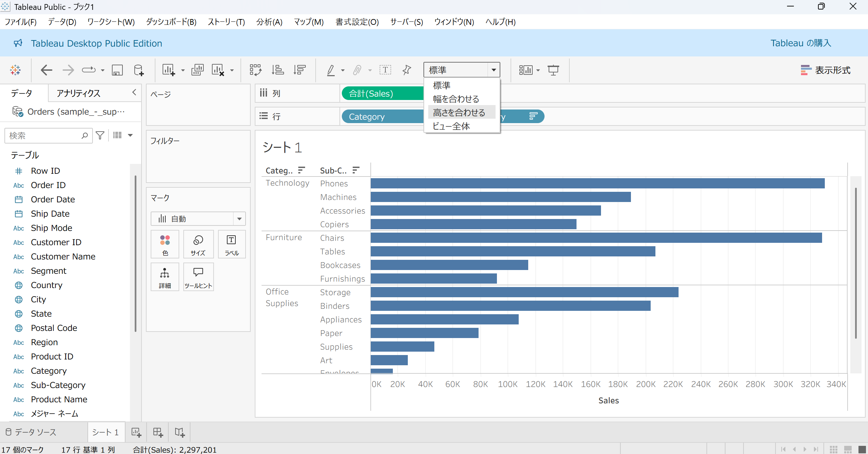Collapse the data pane with the chevron
This screenshot has height=454, width=868.
134,92
